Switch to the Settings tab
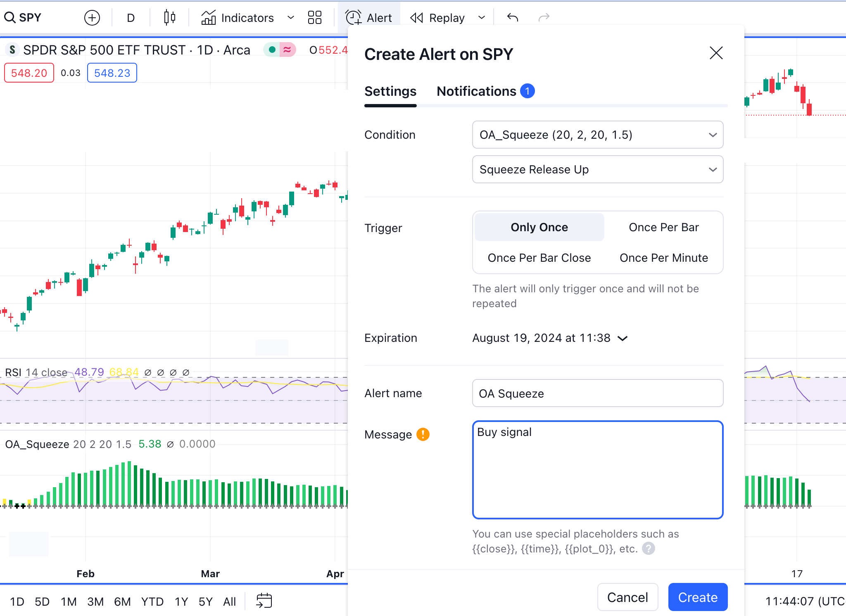This screenshot has height=616, width=846. pyautogui.click(x=390, y=91)
